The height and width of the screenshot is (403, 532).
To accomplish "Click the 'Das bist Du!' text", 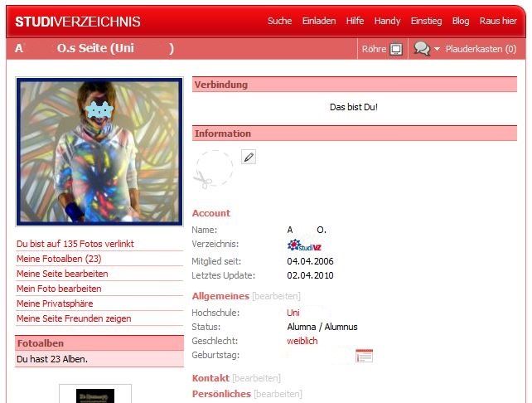I will pyautogui.click(x=354, y=107).
